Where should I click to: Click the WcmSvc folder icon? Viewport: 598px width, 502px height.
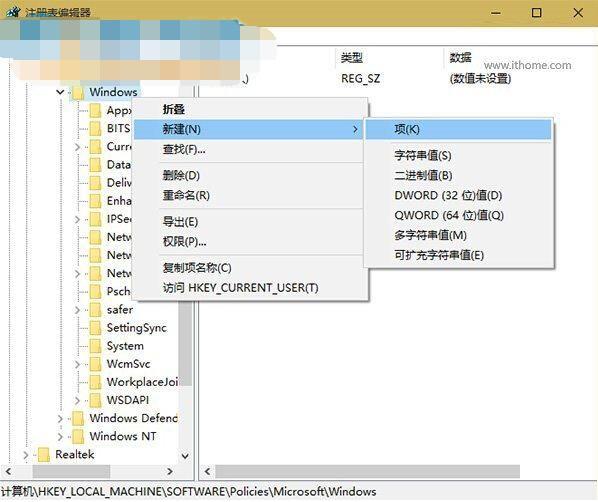[95, 364]
